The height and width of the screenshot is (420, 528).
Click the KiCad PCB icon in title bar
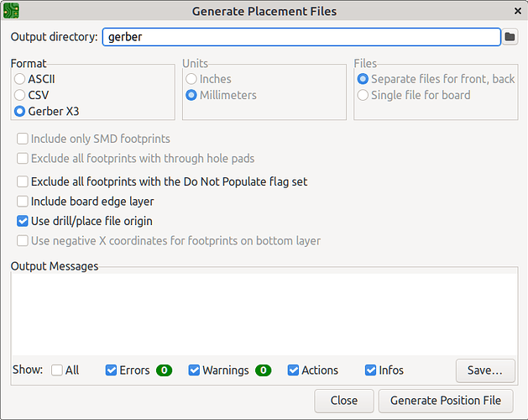coord(11,11)
